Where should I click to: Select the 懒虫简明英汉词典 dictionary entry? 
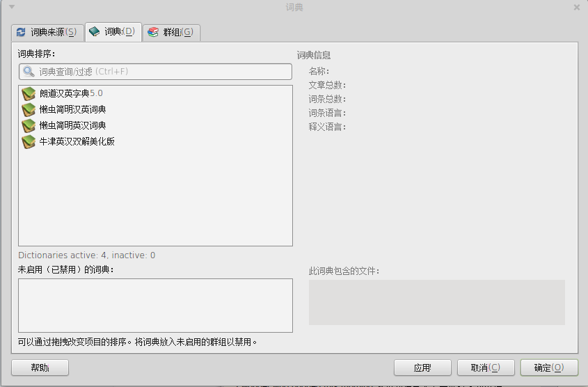coord(155,126)
